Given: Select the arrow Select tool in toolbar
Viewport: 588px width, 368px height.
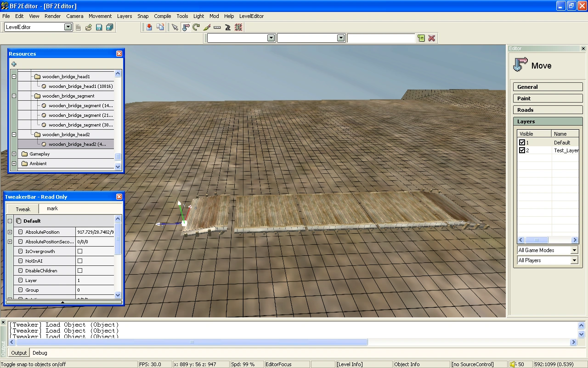Looking at the screenshot, I should point(175,27).
